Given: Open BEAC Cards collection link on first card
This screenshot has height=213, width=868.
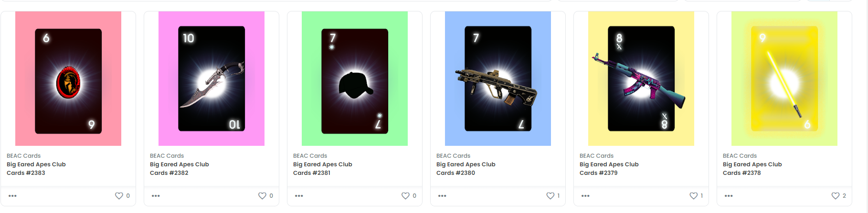Looking at the screenshot, I should (23, 156).
